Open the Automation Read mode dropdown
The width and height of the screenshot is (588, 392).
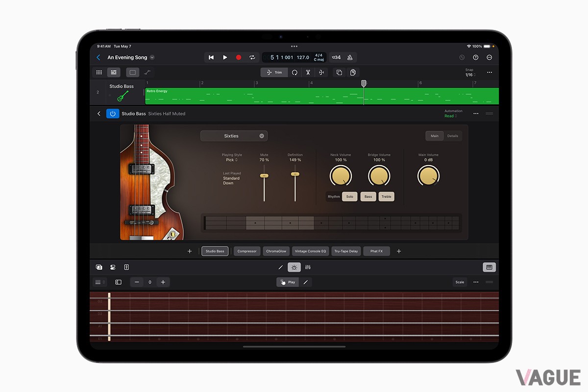coord(450,116)
